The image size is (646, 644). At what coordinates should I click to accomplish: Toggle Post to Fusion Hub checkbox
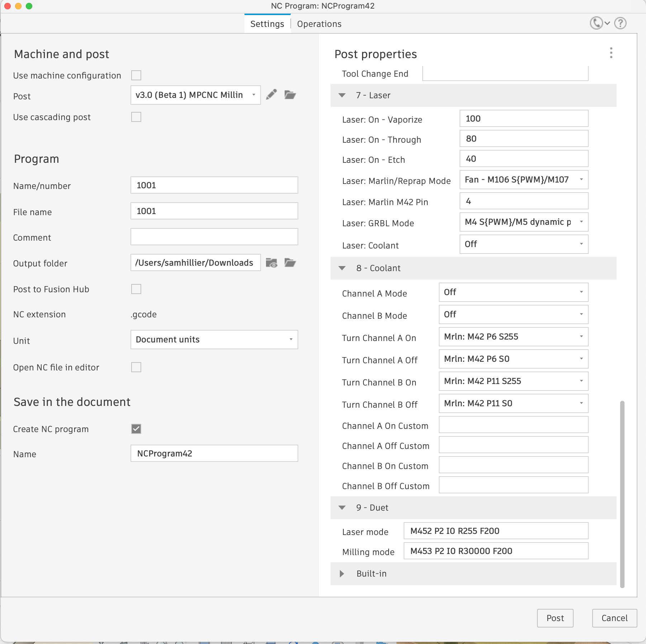point(136,289)
